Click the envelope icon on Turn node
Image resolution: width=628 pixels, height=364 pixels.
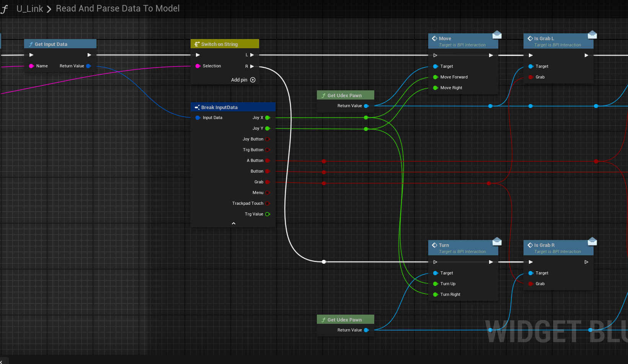[x=497, y=242]
